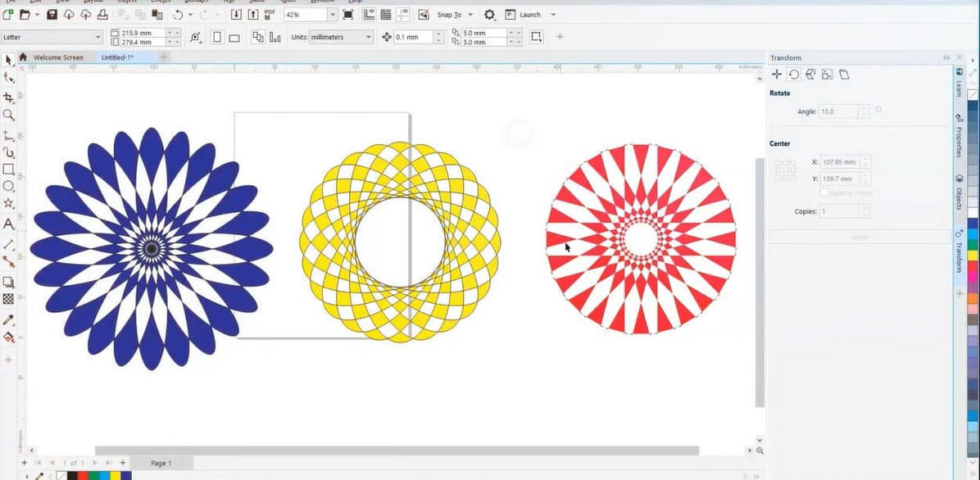This screenshot has width=980, height=480.
Task: Open the zoom level 42% dropdown
Action: point(333,15)
